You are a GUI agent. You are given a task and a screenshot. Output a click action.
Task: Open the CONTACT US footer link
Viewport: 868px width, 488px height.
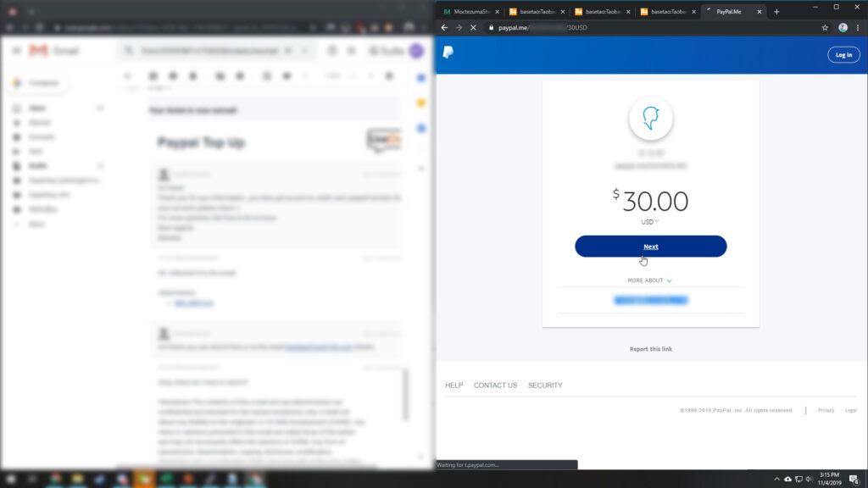click(495, 385)
